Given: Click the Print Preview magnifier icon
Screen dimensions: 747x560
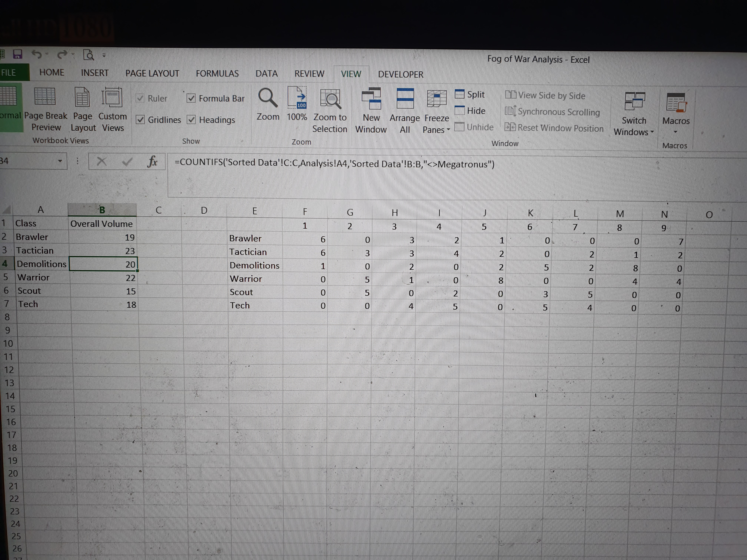Looking at the screenshot, I should pyautogui.click(x=89, y=55).
